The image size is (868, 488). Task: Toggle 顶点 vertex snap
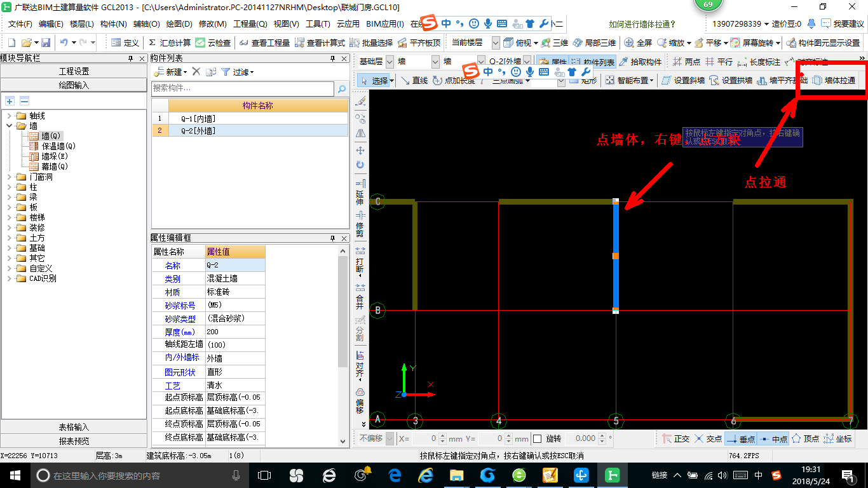pyautogui.click(x=805, y=438)
